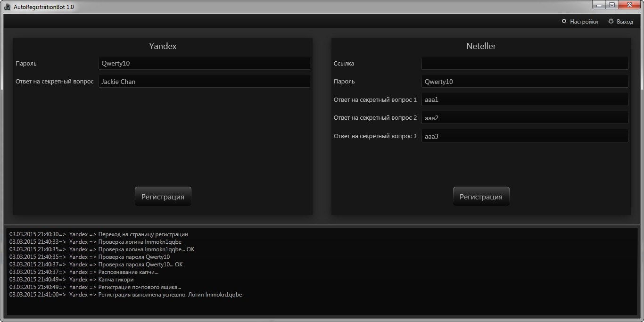Minimize the AutoRegistrationBot window
This screenshot has width=644, height=322.
point(599,5)
